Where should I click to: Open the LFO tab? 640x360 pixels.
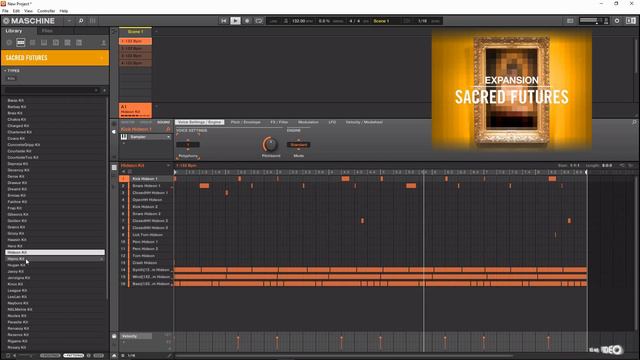pyautogui.click(x=332, y=122)
